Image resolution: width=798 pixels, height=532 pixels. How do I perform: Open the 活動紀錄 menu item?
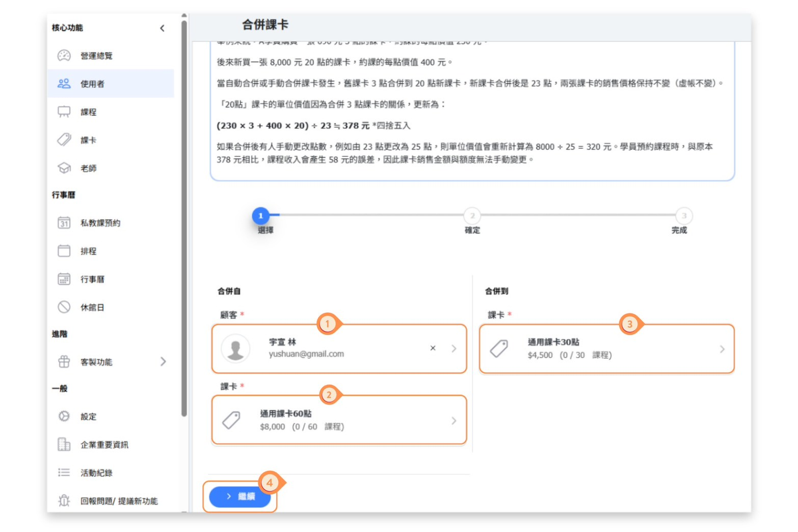(96, 473)
